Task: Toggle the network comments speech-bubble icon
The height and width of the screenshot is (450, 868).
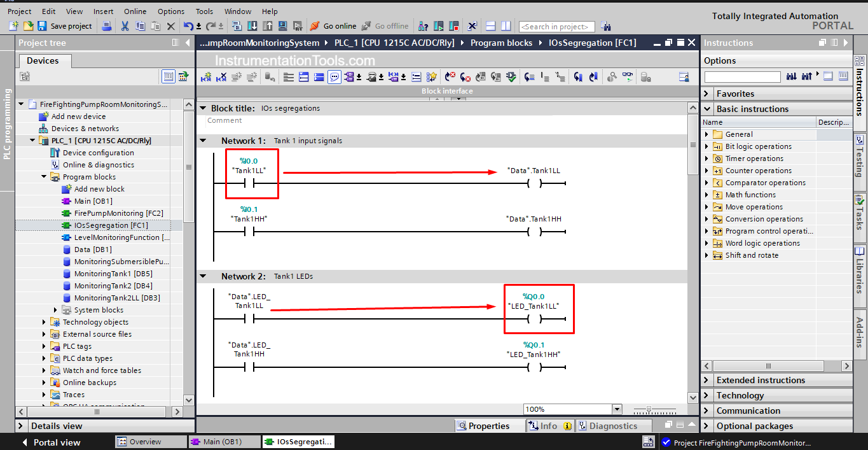Action: click(x=334, y=77)
